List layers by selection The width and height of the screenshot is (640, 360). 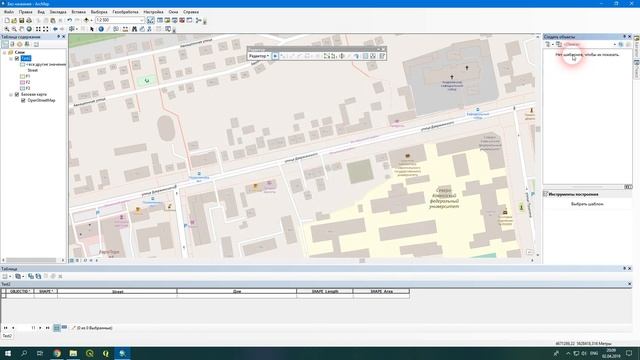click(27, 44)
